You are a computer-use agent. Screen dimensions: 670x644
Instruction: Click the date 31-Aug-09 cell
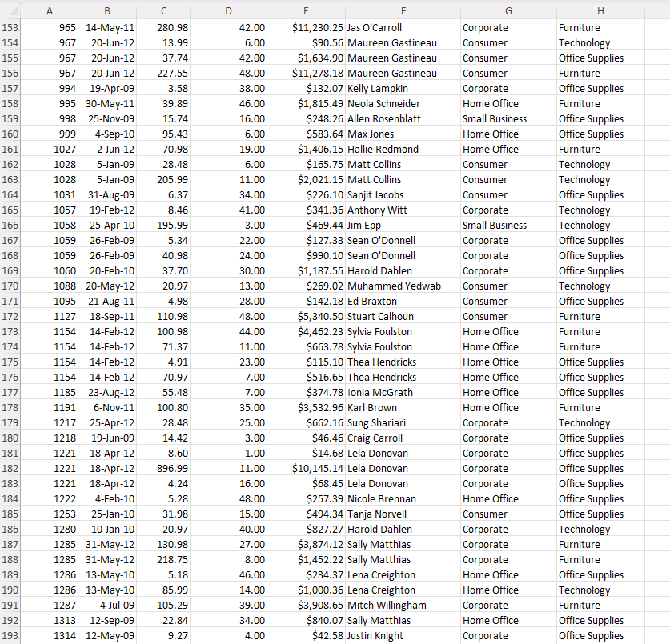pos(106,194)
